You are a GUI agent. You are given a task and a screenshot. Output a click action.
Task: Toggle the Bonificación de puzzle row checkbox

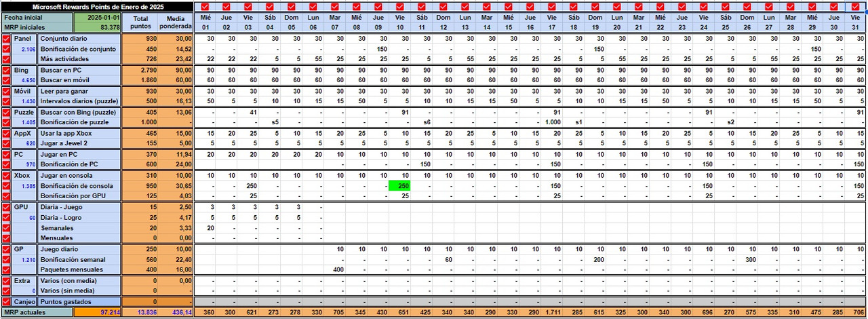point(6,122)
